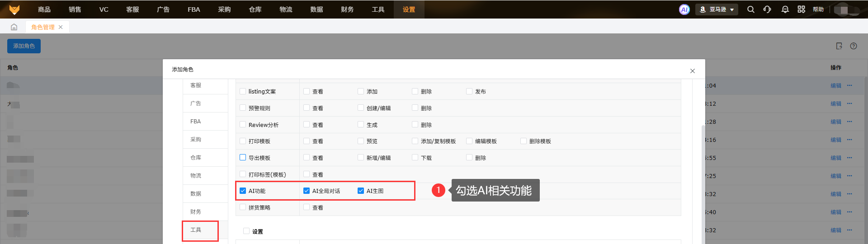
Task: Check 查看 for 拼货策略
Action: (307, 207)
